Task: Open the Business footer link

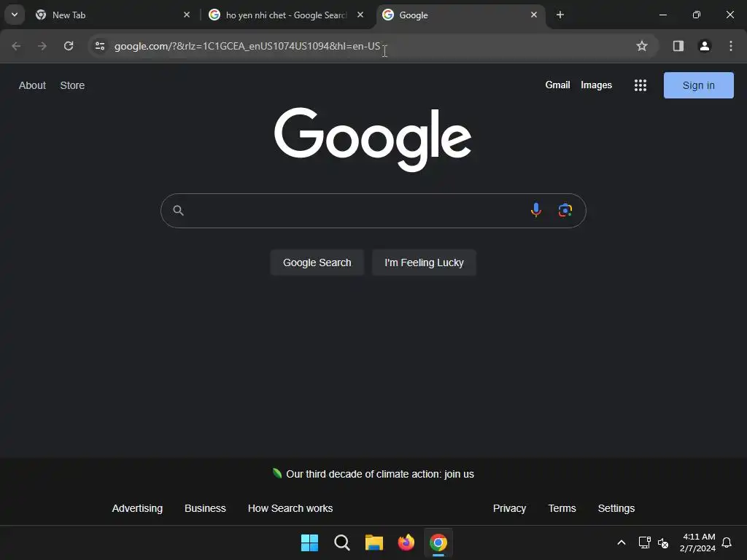Action: point(205,508)
